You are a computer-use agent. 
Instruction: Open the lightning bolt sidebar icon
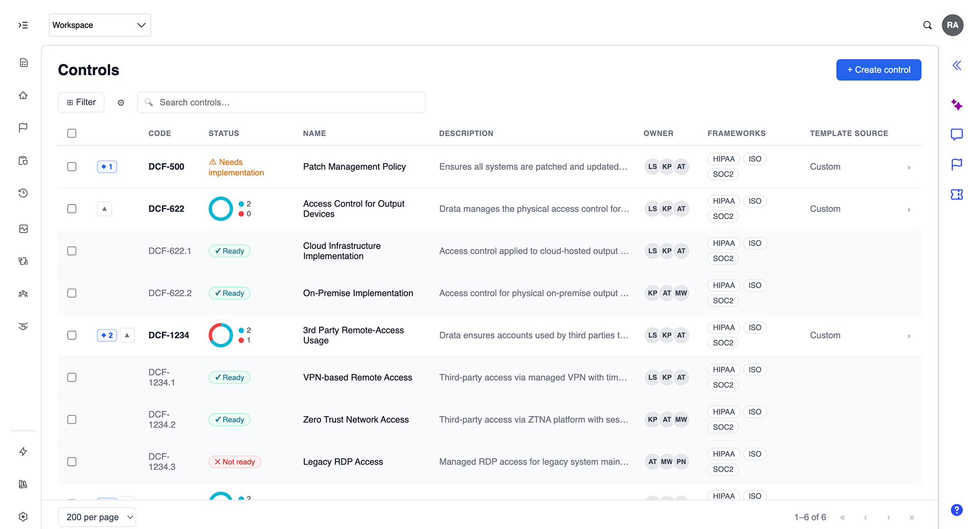(23, 451)
